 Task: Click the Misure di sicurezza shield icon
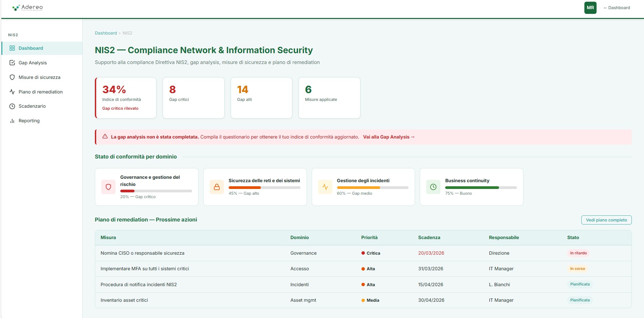pyautogui.click(x=12, y=77)
